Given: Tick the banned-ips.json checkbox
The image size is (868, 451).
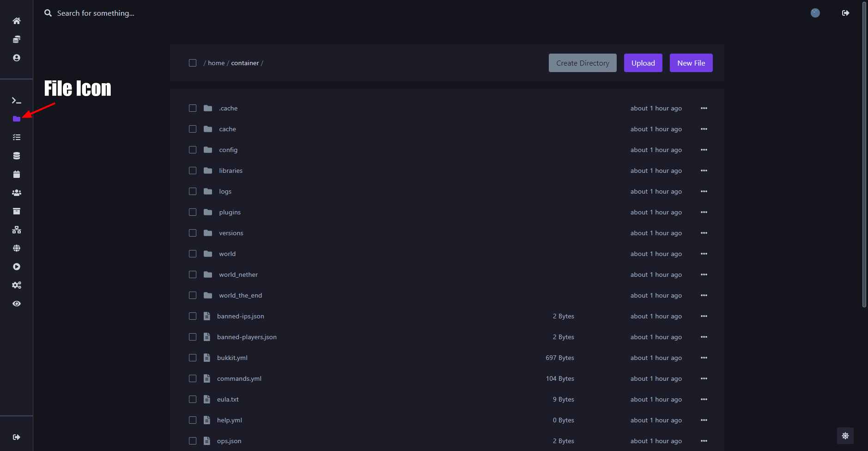Looking at the screenshot, I should [193, 316].
